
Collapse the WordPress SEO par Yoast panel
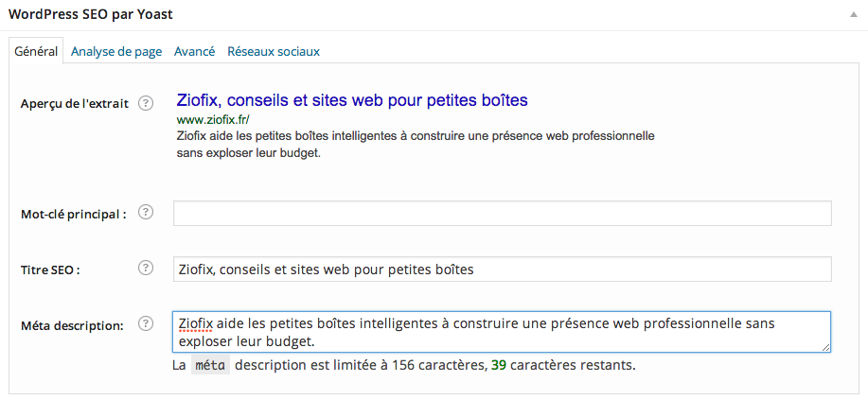tap(853, 15)
